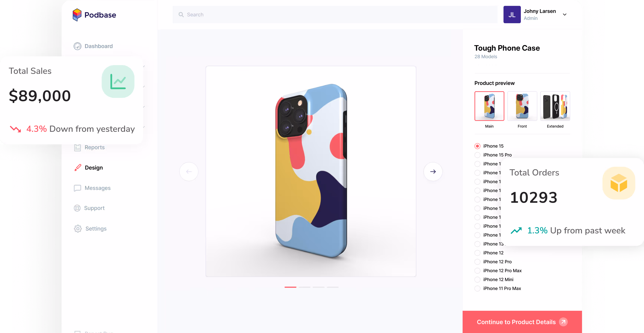The width and height of the screenshot is (644, 333).
Task: Click the Podbase logo icon
Action: 77,15
